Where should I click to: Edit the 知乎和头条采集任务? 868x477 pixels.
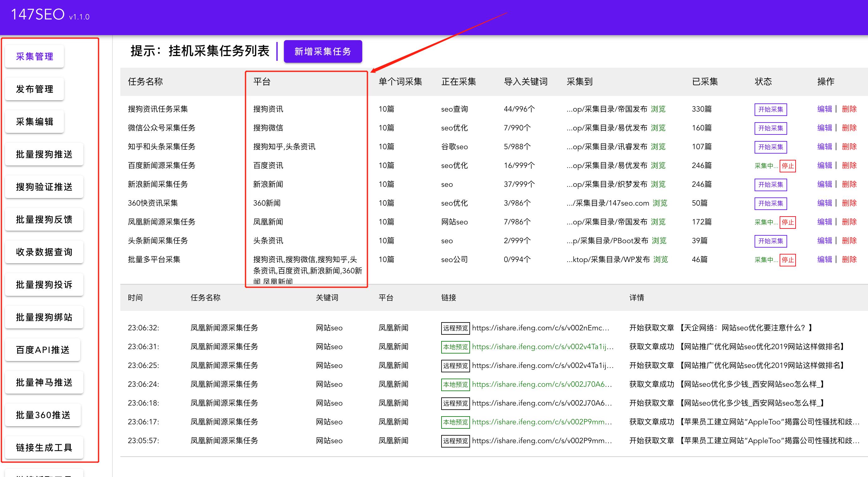click(x=824, y=147)
